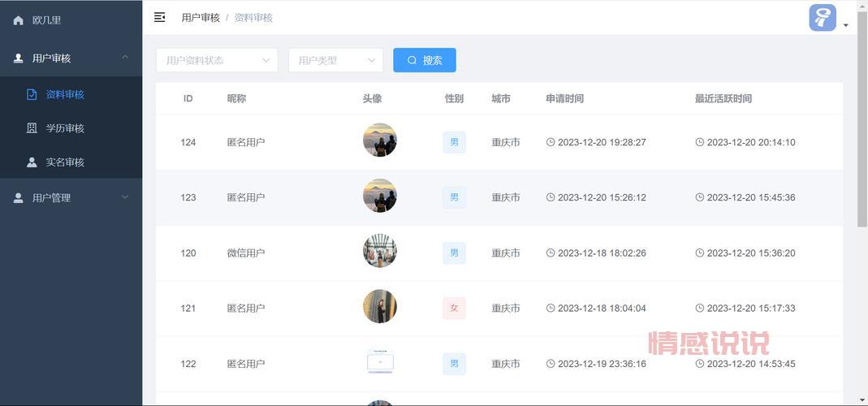This screenshot has width=868, height=406.
Task: Click the clock icon before 2023-12-20 15:17:33
Action: (x=700, y=308)
